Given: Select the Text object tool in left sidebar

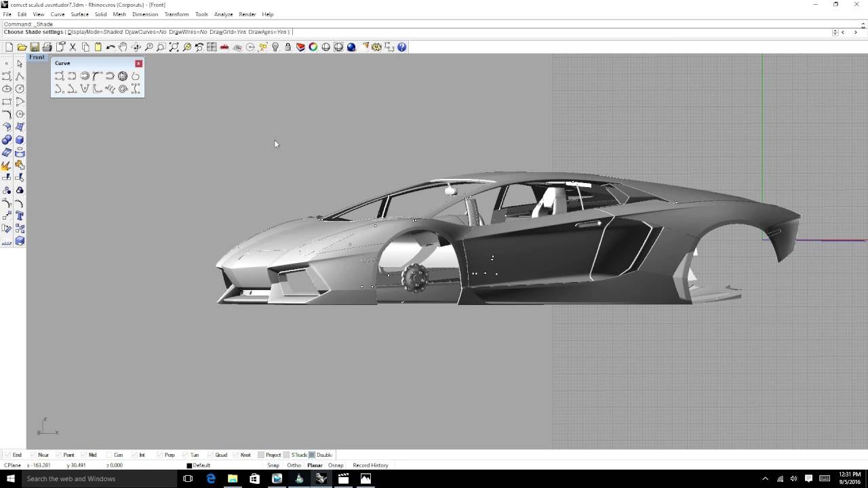Looking at the screenshot, I should coord(20,216).
